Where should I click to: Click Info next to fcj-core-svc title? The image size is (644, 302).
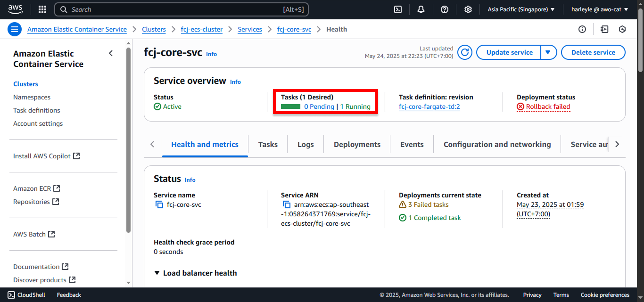pyautogui.click(x=212, y=54)
